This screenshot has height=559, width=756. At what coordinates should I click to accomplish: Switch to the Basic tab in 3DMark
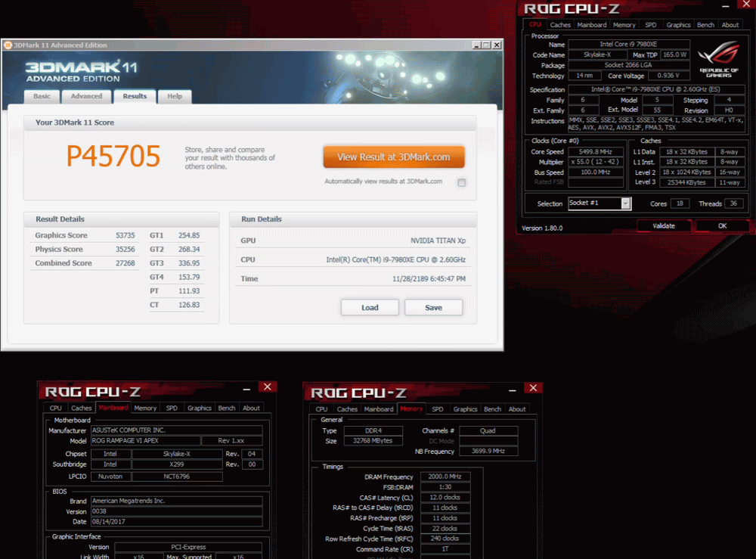pyautogui.click(x=42, y=97)
